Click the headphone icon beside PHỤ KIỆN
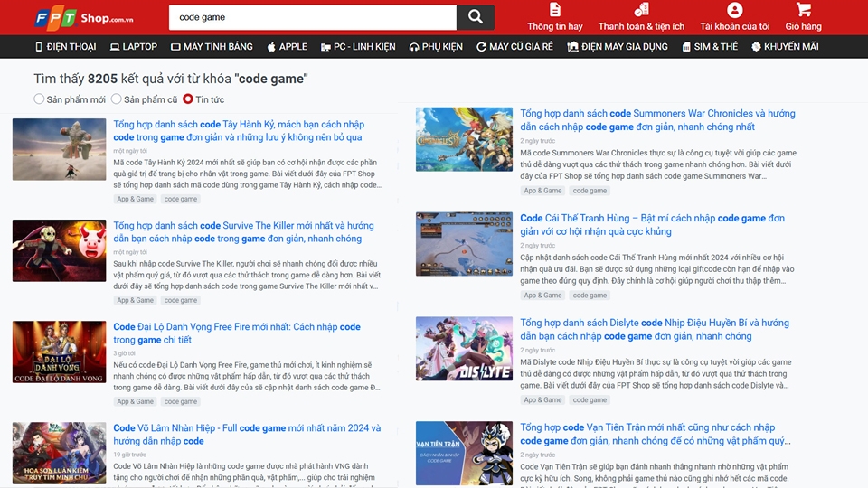Image resolution: width=868 pixels, height=488 pixels. (x=413, y=47)
